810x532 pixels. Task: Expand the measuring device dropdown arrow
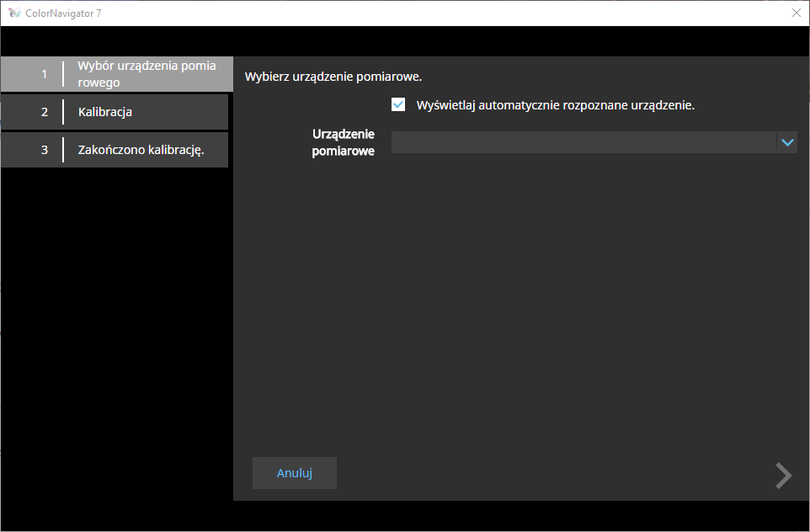coord(787,142)
